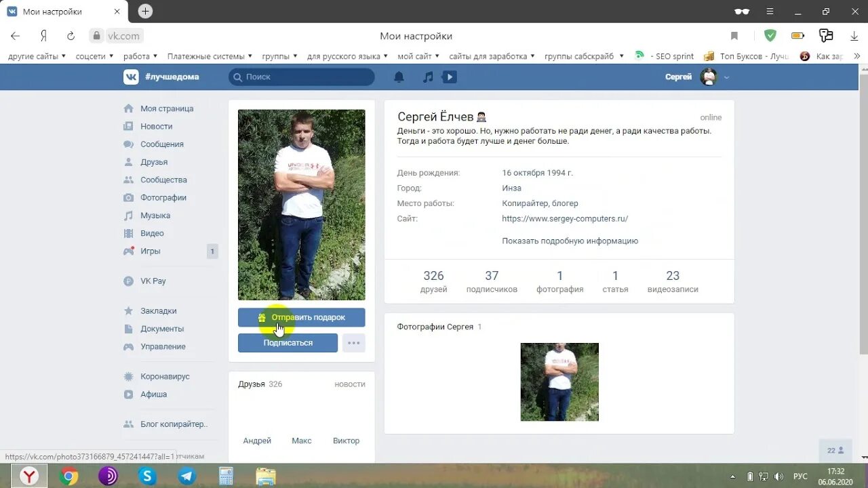
Task: Open Новости in the left menu
Action: [156, 126]
